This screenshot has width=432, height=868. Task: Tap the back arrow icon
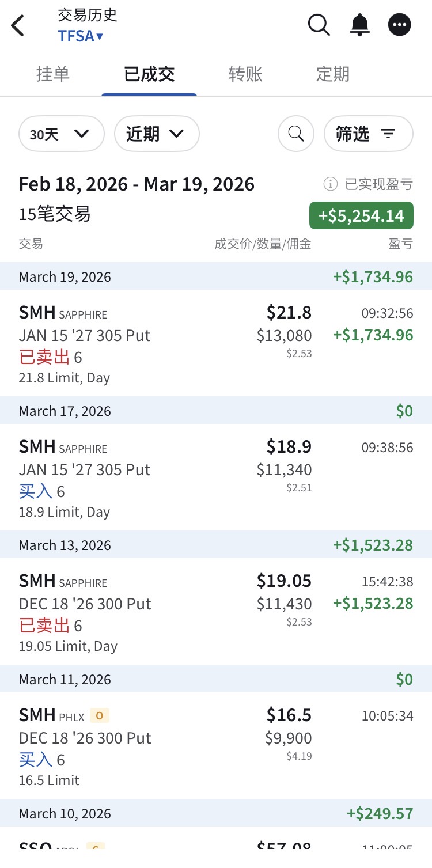coord(18,25)
